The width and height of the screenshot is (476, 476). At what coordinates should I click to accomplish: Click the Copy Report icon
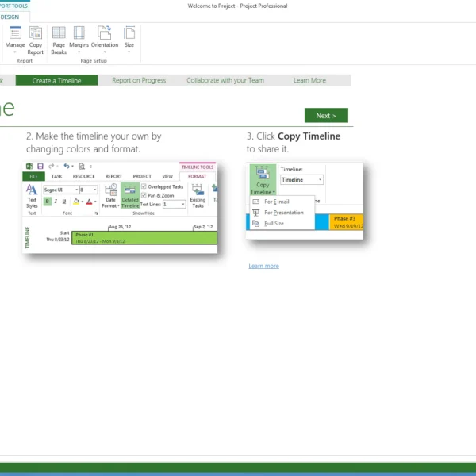tap(36, 33)
